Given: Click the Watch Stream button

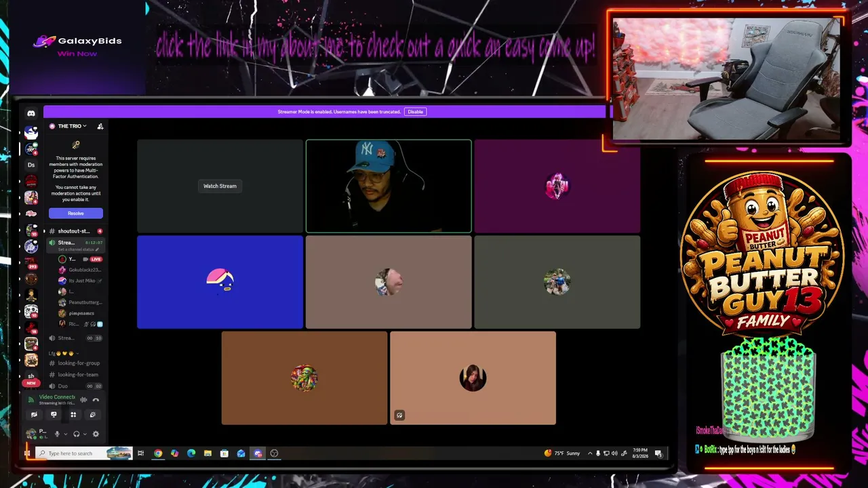Looking at the screenshot, I should (x=220, y=186).
